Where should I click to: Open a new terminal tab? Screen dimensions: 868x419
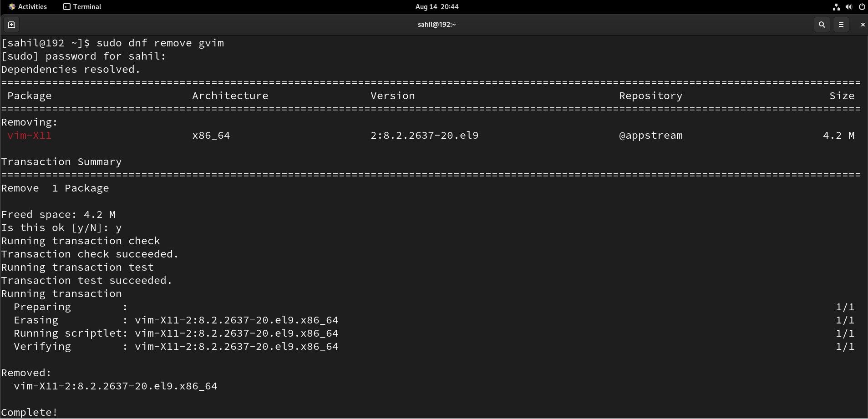tap(11, 25)
